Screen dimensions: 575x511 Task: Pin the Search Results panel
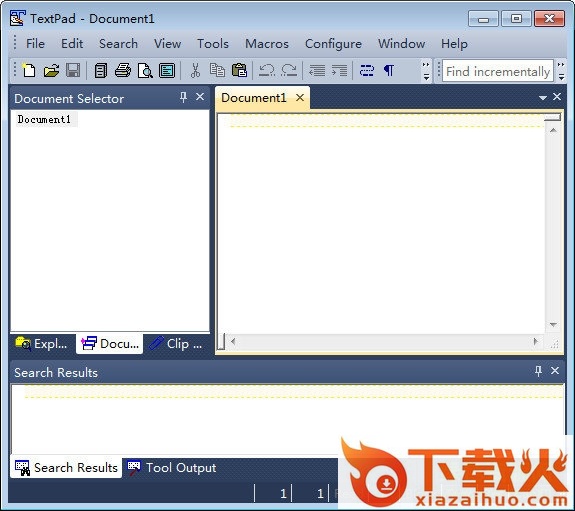click(x=538, y=371)
